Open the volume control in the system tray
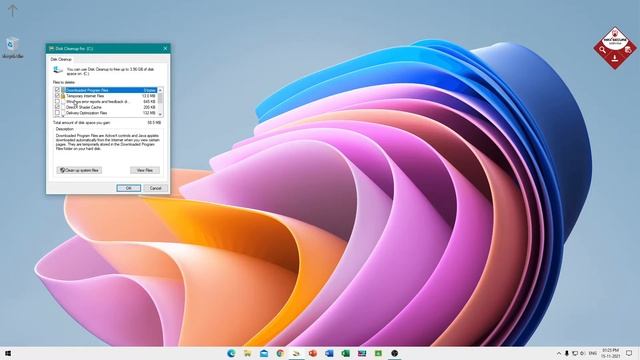This screenshot has height=360, width=640. [583, 353]
